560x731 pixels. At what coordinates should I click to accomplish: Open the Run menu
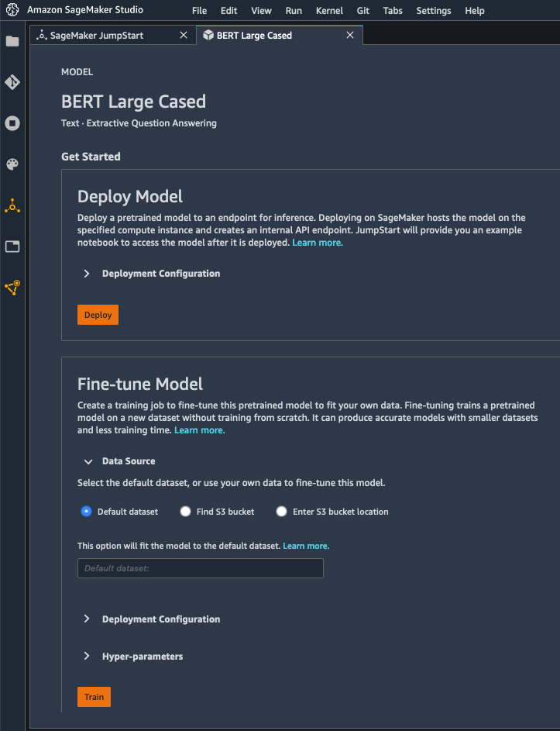pos(294,10)
